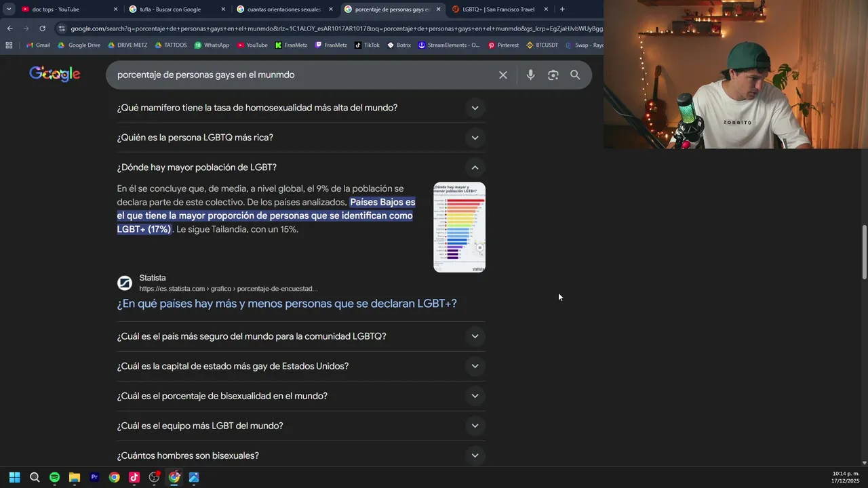Open the Google Drive bookmark
Viewport: 868px width, 488px height.
pyautogui.click(x=79, y=45)
